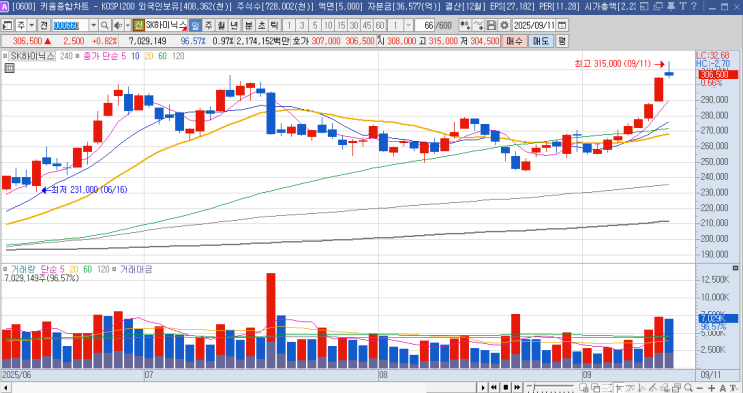Click the title bar pin icon
Image resolution: width=743 pixels, height=393 pixels.
[x=671, y=6]
